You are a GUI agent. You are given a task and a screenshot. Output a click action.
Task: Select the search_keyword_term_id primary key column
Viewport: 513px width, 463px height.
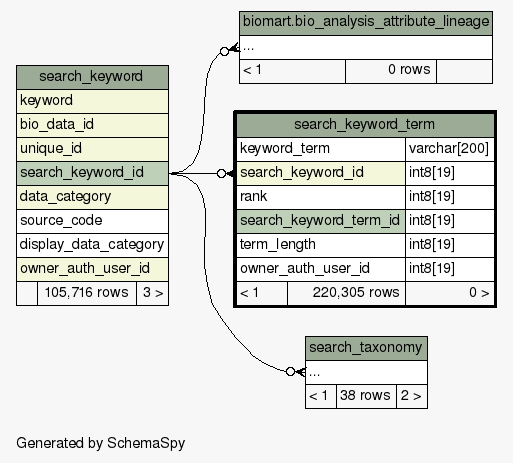point(321,221)
